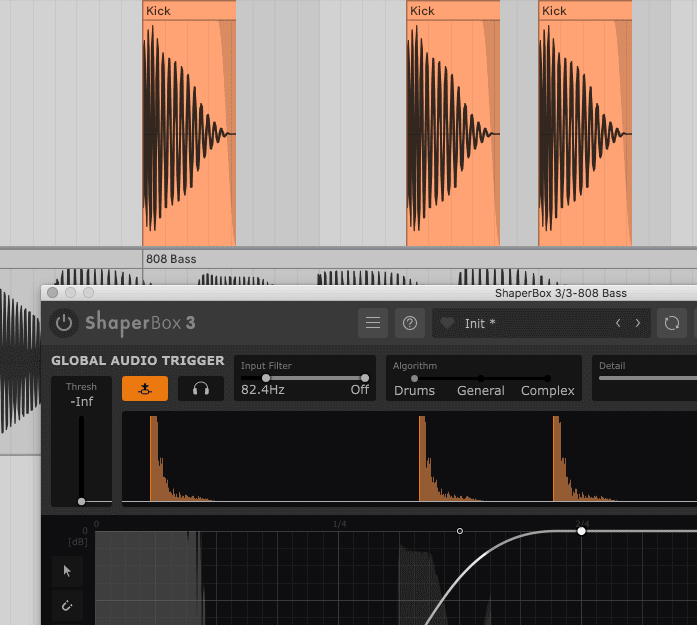Go to the next preset
697x625 pixels.
(638, 323)
